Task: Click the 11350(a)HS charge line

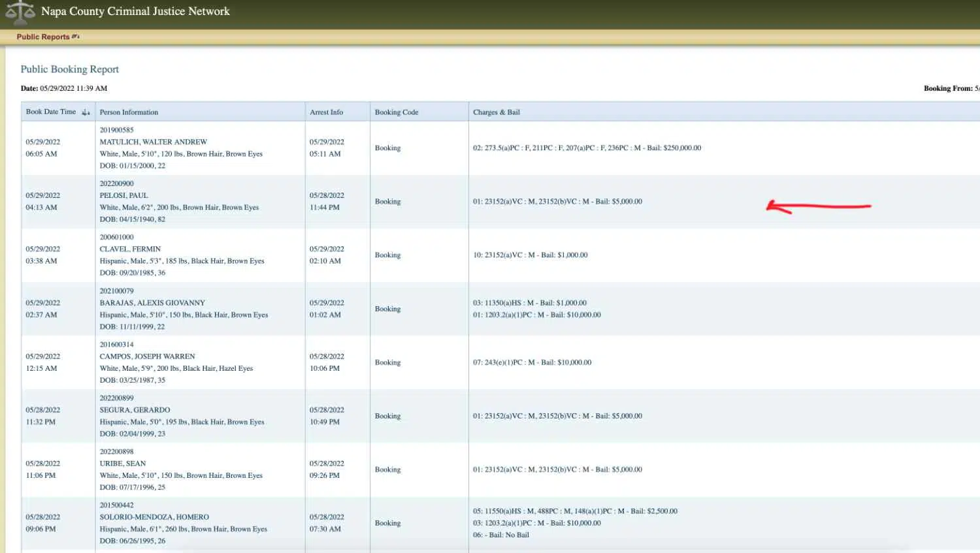Action: coord(530,303)
